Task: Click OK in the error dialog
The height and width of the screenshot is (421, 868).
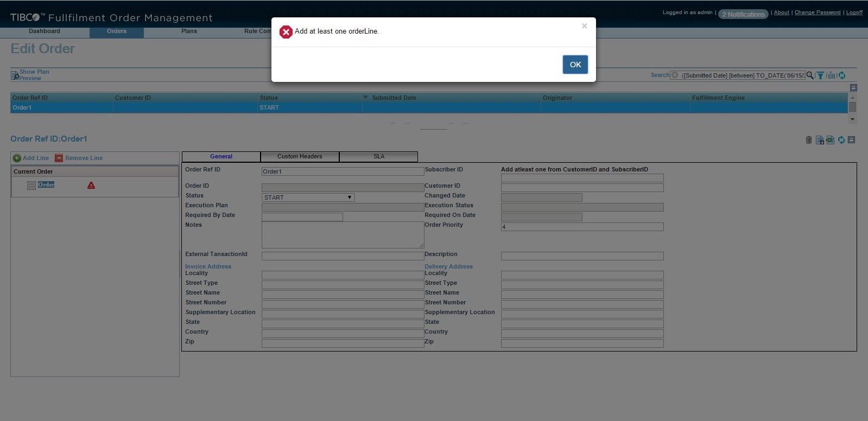Action: 575,65
